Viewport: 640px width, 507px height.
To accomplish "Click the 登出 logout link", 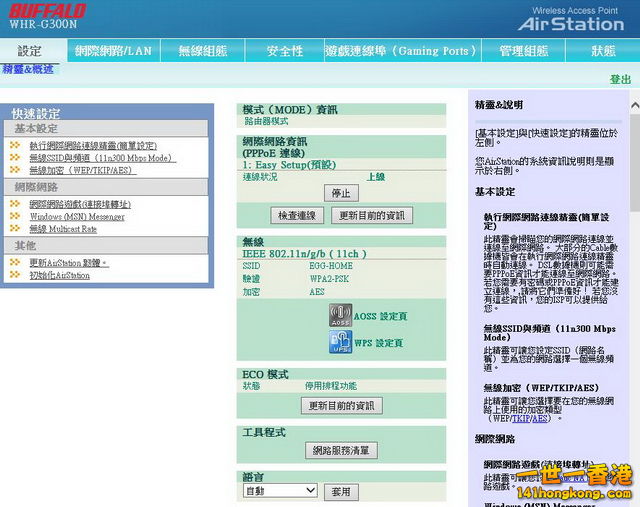I will [620, 79].
